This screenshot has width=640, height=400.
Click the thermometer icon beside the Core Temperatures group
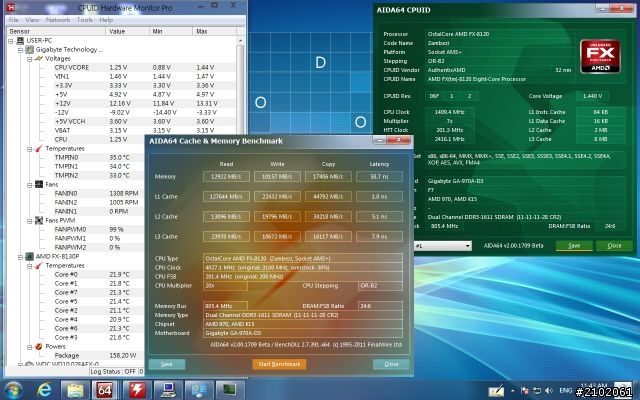click(39, 265)
